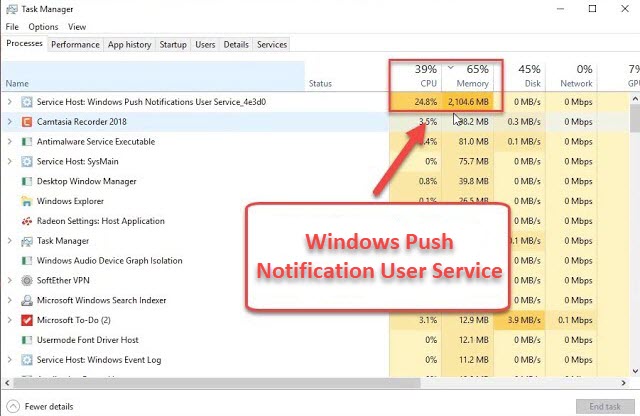Select the Windows Explorer process name
This screenshot has height=416, width=640.
[70, 201]
